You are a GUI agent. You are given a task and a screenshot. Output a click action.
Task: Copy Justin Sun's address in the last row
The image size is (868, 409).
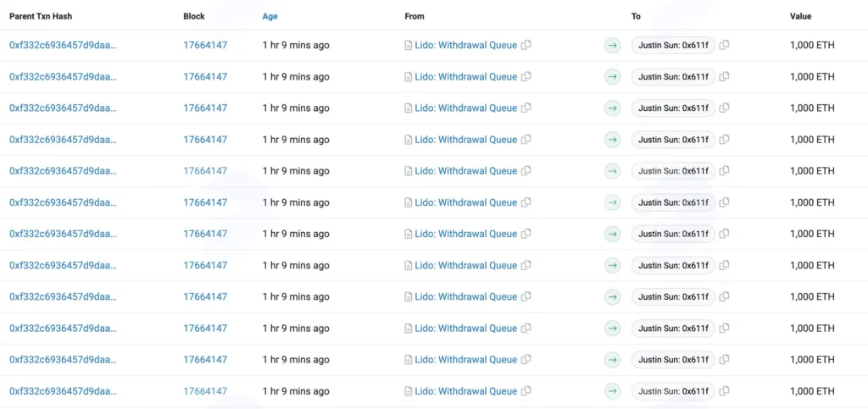coord(724,391)
